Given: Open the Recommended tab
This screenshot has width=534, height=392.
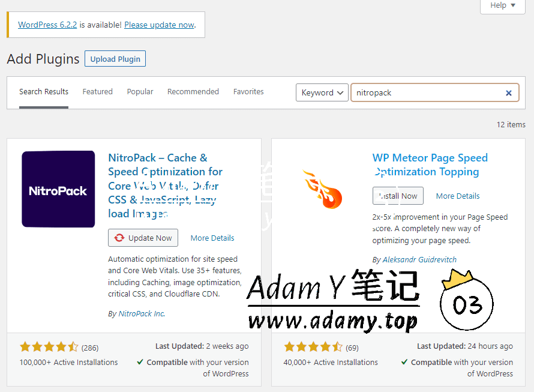Looking at the screenshot, I should pyautogui.click(x=193, y=92).
